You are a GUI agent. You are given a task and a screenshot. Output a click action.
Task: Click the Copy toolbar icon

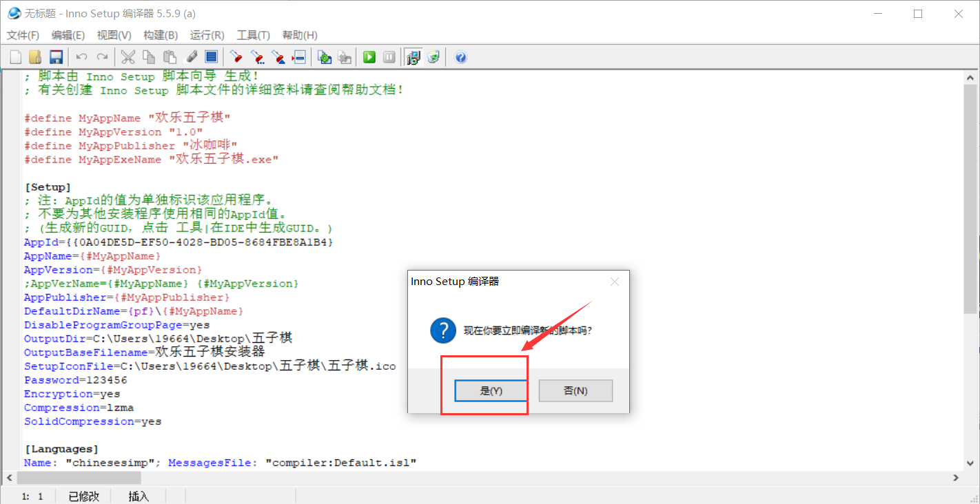coord(148,57)
